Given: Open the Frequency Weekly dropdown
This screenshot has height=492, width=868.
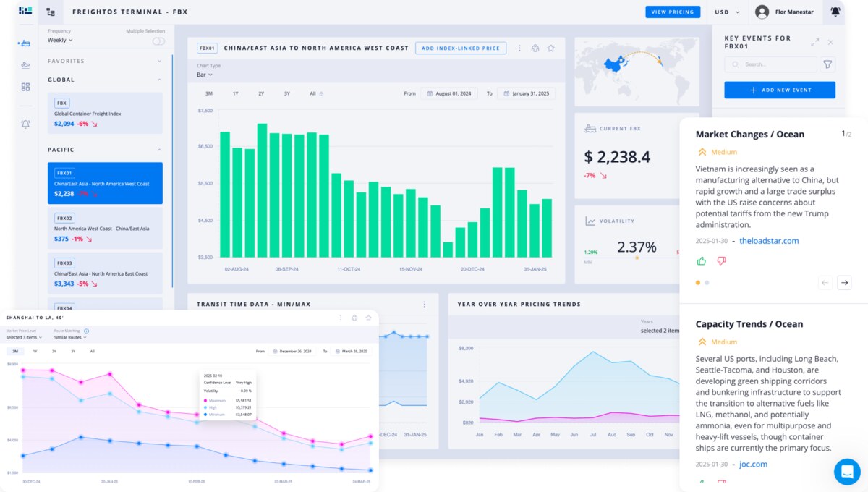Looking at the screenshot, I should click(x=61, y=41).
